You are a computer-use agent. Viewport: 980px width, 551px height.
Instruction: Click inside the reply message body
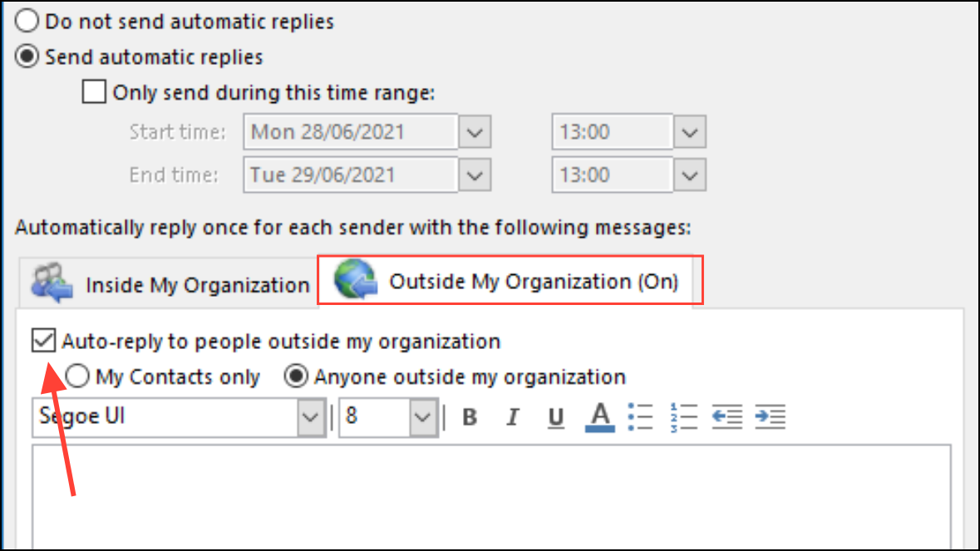click(490, 494)
